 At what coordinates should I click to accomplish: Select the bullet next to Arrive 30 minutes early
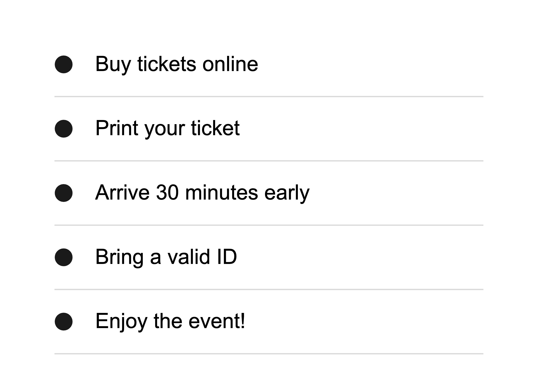(x=63, y=193)
